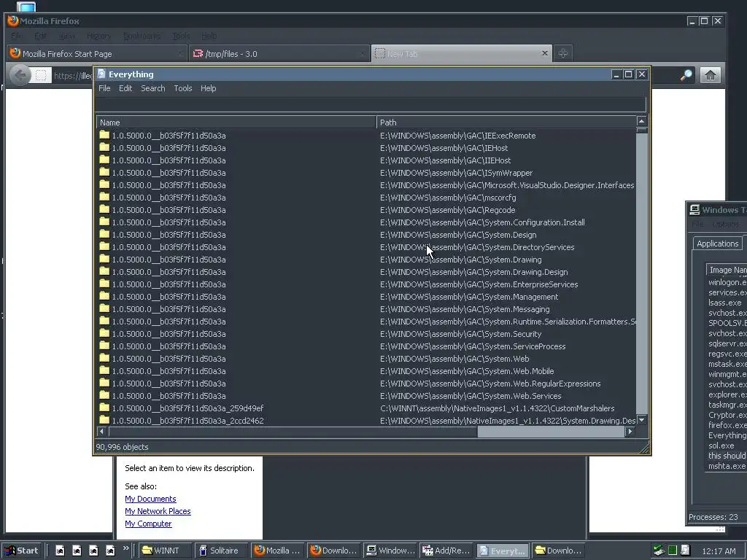Open a new tab with the plus button
The image size is (747, 560).
click(562, 53)
